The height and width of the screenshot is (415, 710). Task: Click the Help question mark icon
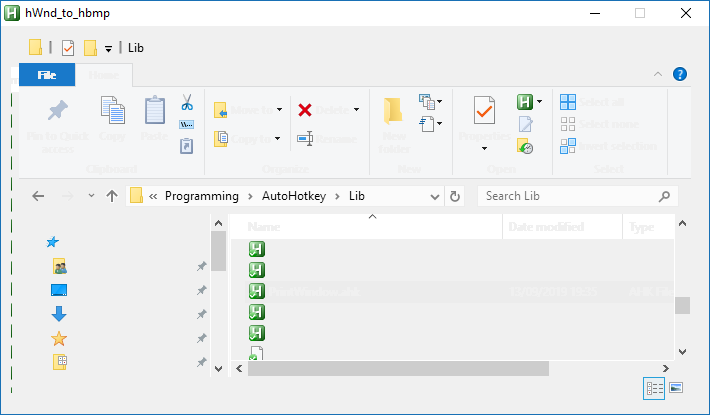coord(680,75)
